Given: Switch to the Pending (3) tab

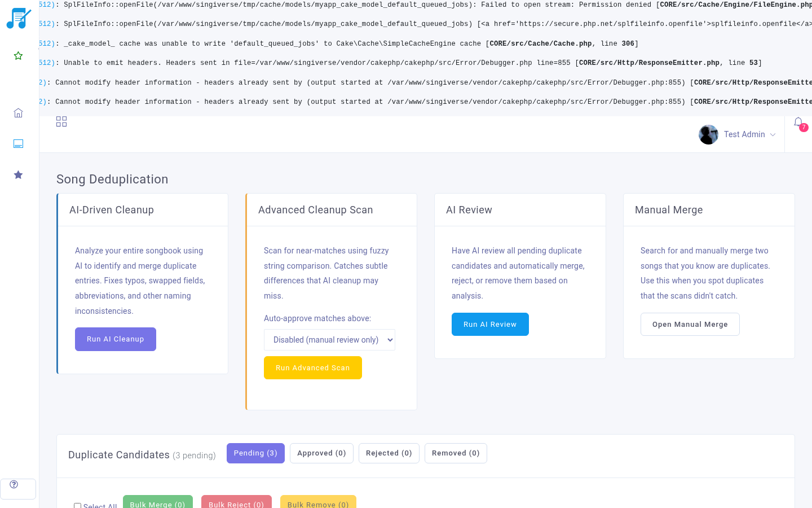Looking at the screenshot, I should (255, 453).
